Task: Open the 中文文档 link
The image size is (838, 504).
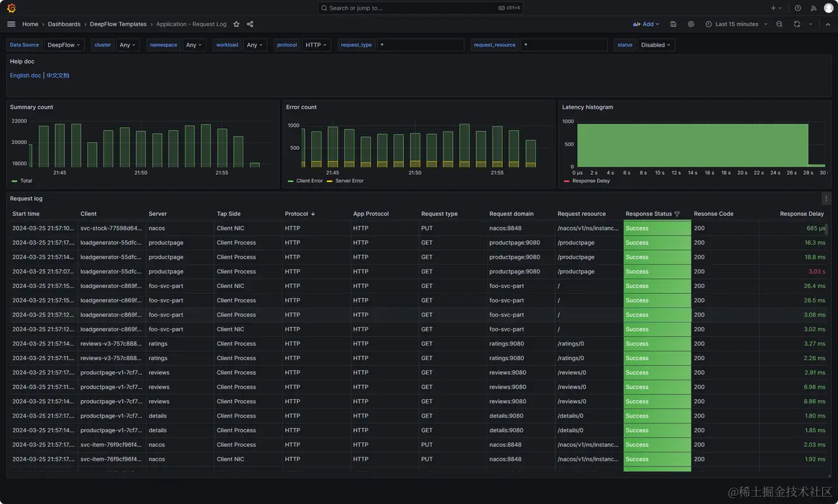Action: pyautogui.click(x=58, y=75)
